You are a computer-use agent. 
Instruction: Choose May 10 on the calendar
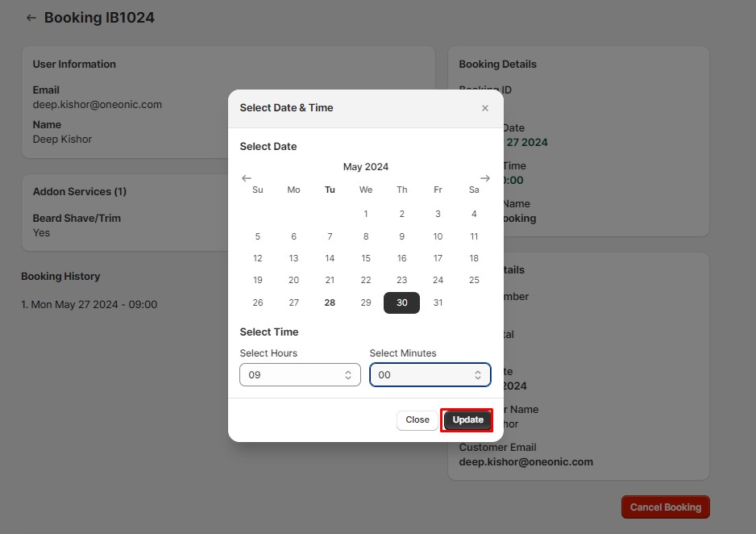tap(438, 237)
